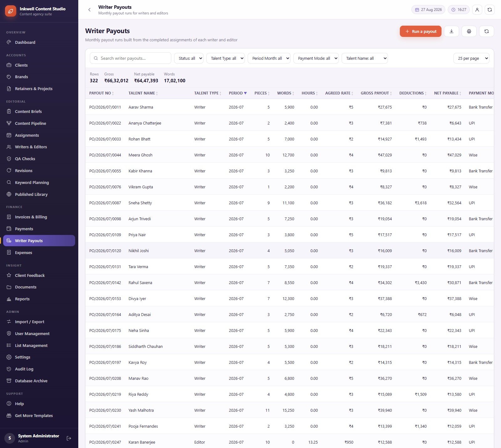Image resolution: width=501 pixels, height=448 pixels.
Task: Sort by Deductions column header
Action: pos(413,93)
